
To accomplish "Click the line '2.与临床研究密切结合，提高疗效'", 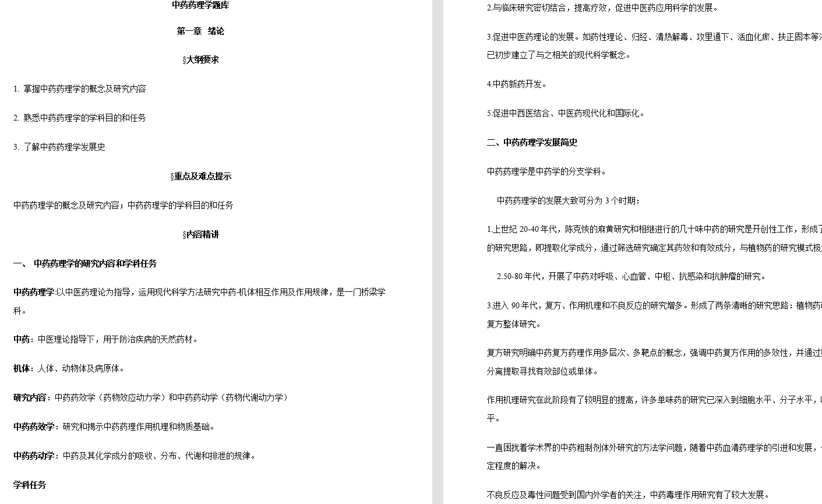I will (603, 8).
